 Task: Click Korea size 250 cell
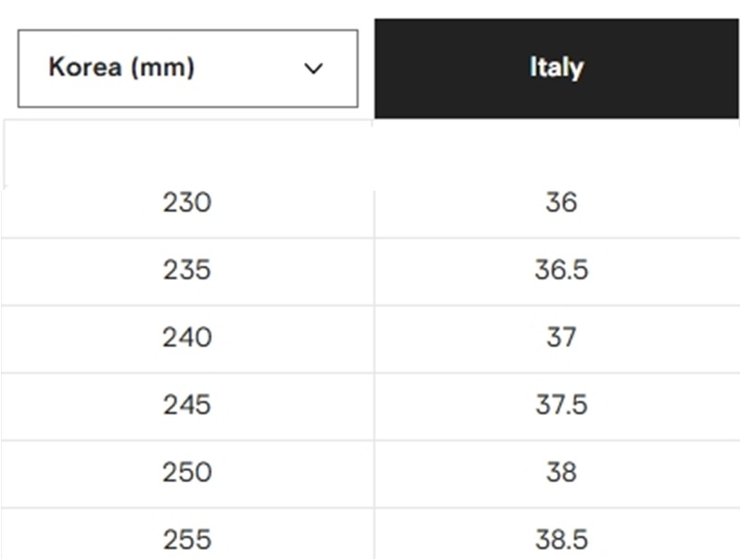[x=187, y=473]
